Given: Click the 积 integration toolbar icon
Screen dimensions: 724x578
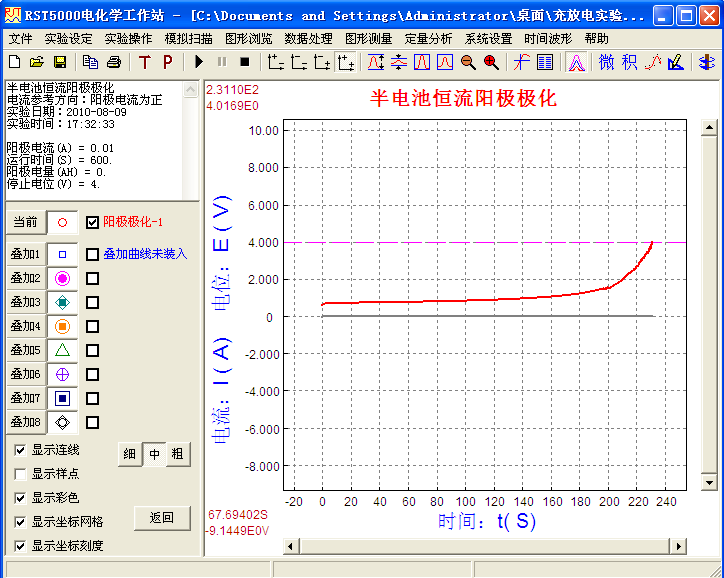Looking at the screenshot, I should (629, 62).
